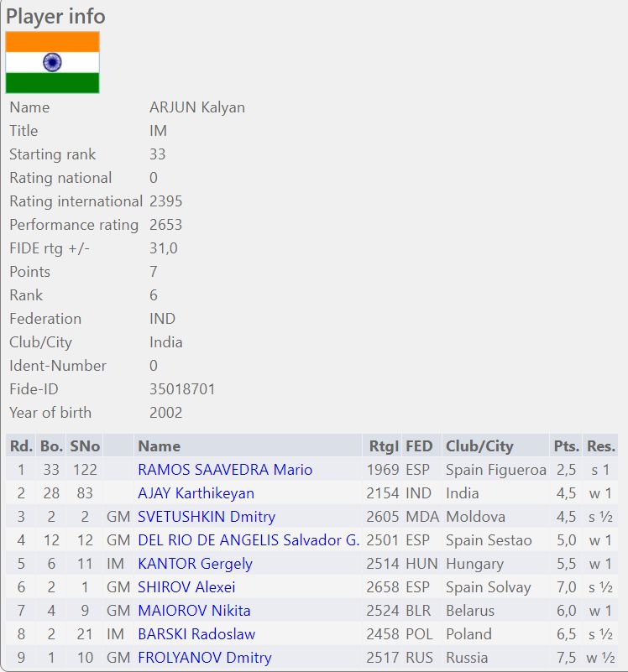Click the Res. column header
The image size is (628, 672).
(x=601, y=446)
